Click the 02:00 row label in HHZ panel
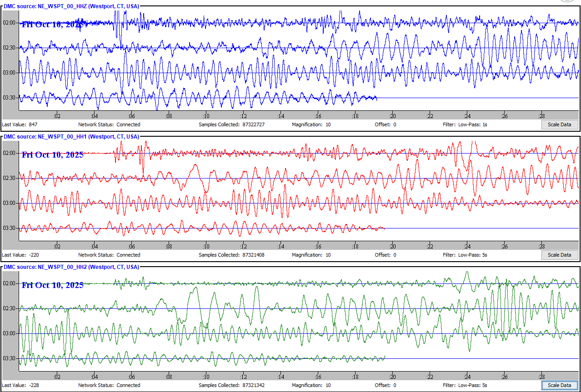Viewport: 581px width, 392px height. tap(9, 23)
